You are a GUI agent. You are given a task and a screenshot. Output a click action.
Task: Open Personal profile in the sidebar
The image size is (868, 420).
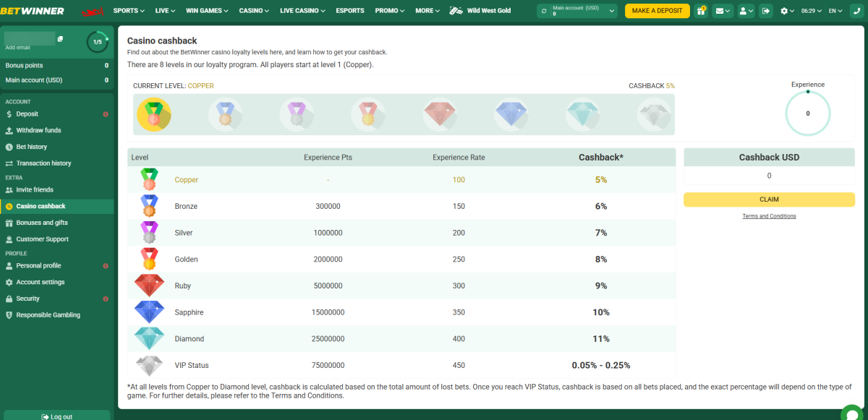tap(57, 265)
